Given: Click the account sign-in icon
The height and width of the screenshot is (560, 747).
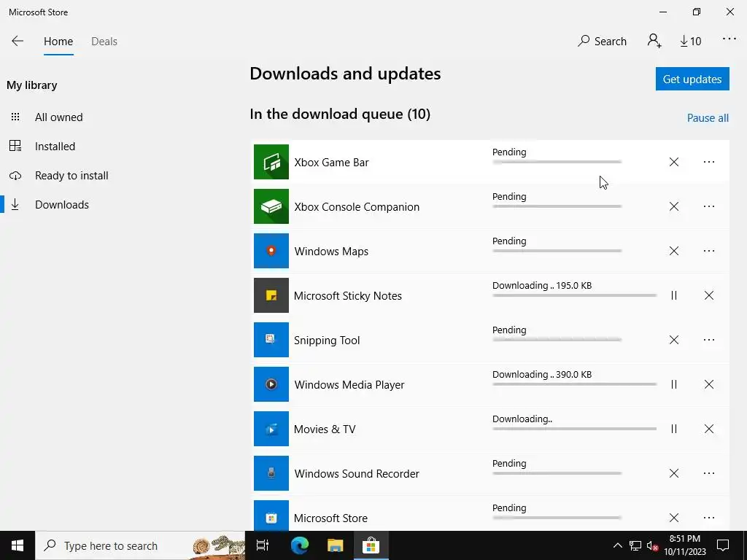Looking at the screenshot, I should pos(654,41).
